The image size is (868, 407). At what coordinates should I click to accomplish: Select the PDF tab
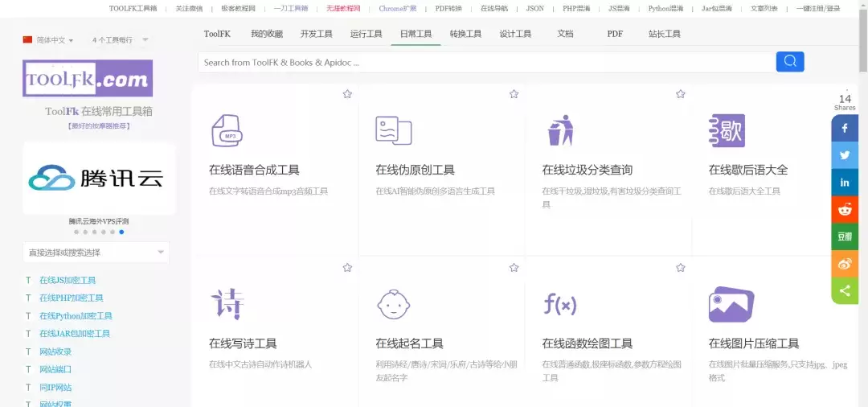tap(615, 34)
